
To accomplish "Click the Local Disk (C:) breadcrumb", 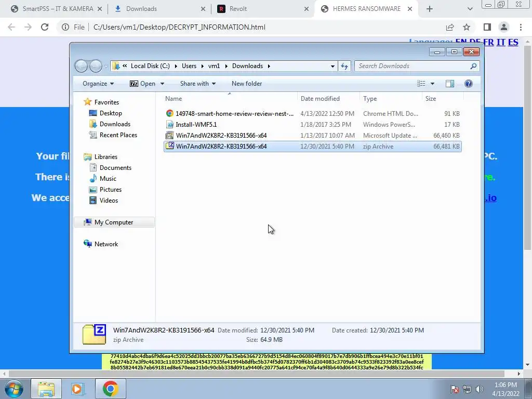I will (150, 66).
